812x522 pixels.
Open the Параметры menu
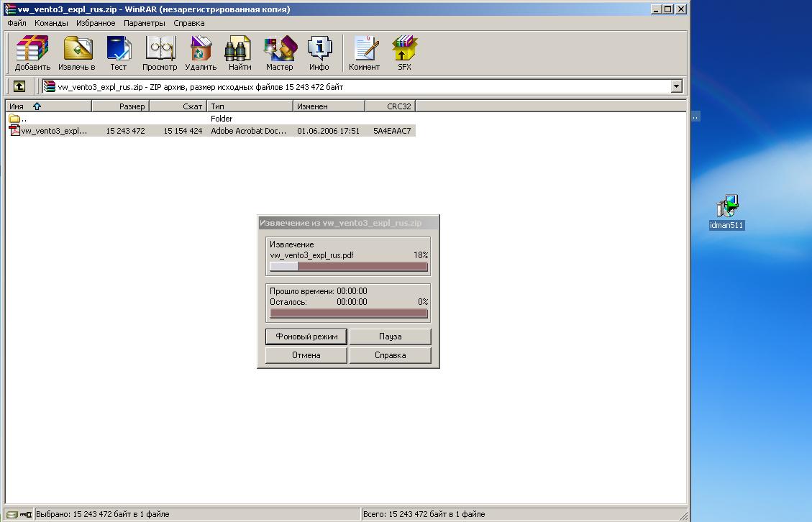(x=144, y=23)
